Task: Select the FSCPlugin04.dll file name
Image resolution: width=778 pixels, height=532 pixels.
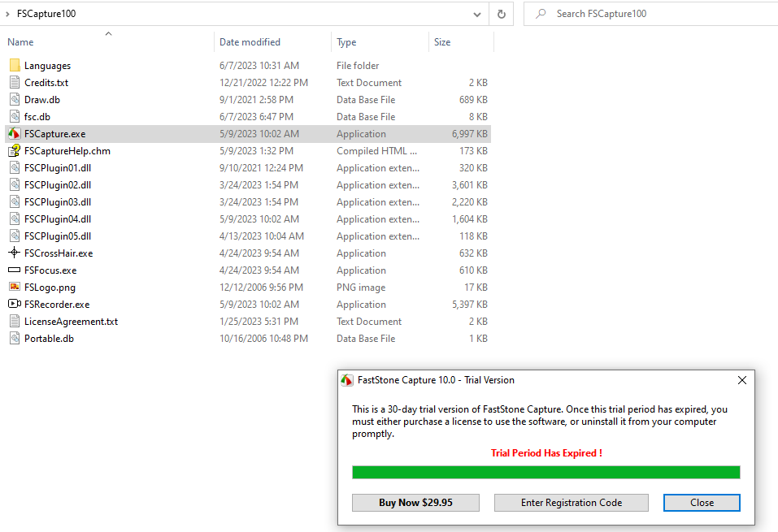Action: [x=58, y=219]
